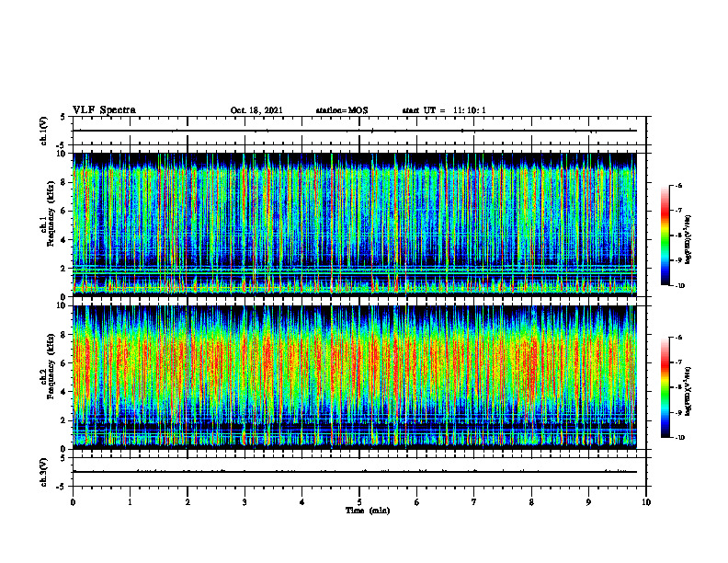Click the log(PSD) label beside ch.1 colorbar
This screenshot has width=728, height=563.
[688, 240]
